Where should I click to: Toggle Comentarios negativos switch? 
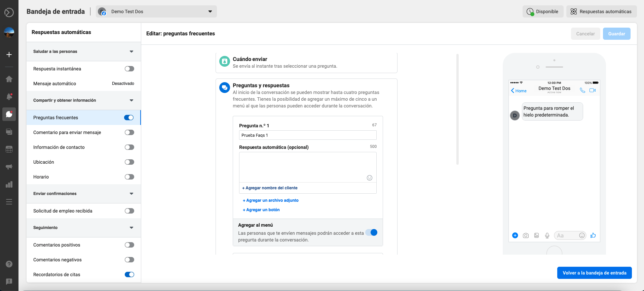pyautogui.click(x=129, y=260)
